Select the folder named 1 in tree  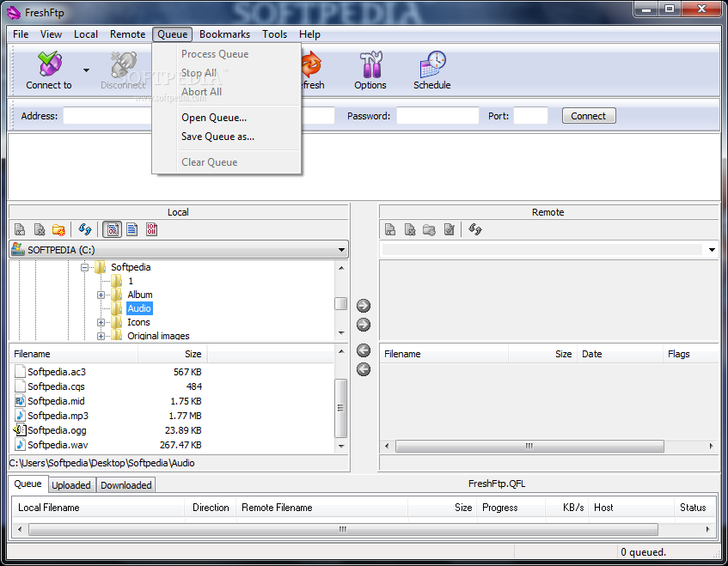(x=131, y=281)
